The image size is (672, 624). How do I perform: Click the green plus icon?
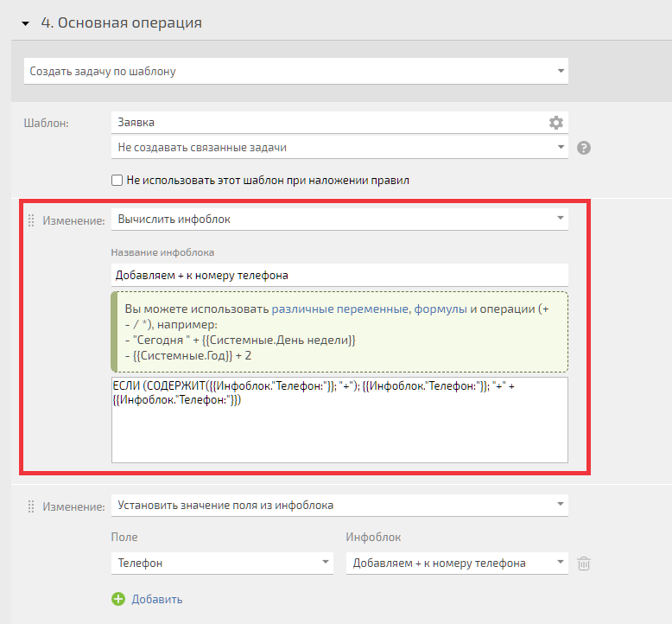pyautogui.click(x=118, y=599)
